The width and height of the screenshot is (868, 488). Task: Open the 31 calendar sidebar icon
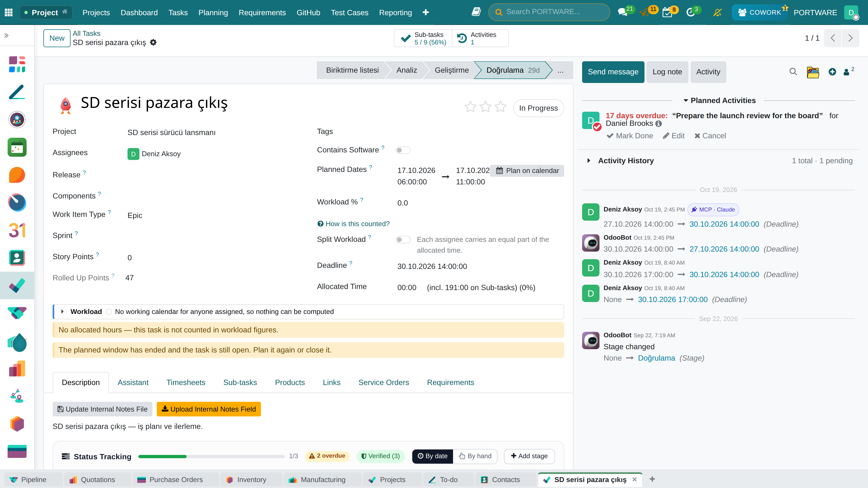pyautogui.click(x=17, y=230)
